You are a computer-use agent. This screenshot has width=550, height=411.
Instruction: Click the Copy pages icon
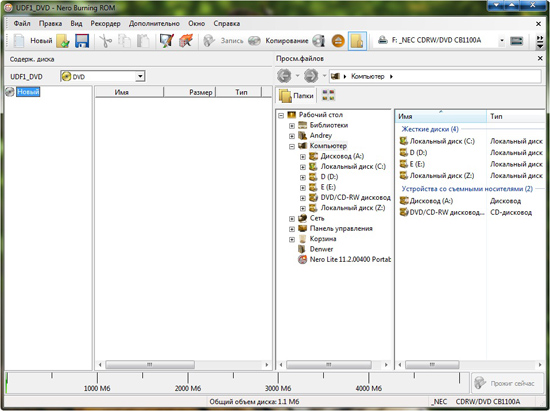pyautogui.click(x=124, y=41)
